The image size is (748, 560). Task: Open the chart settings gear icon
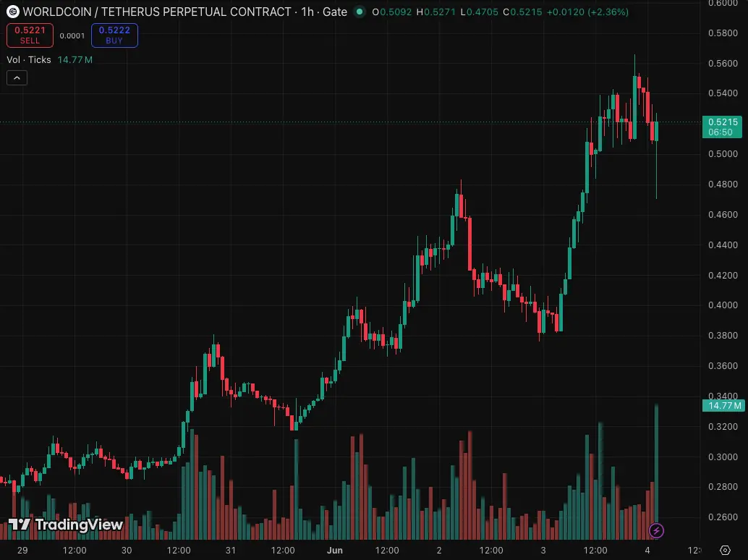[x=725, y=550]
